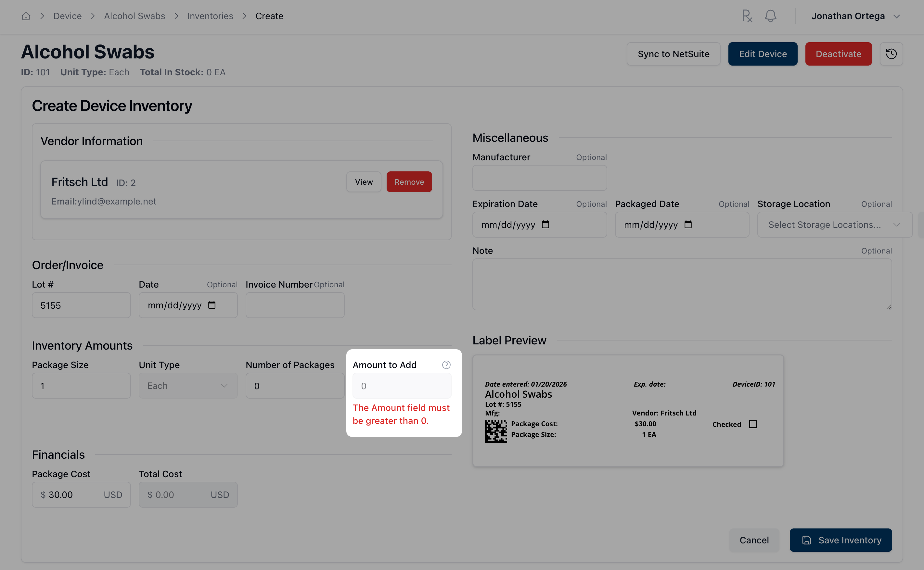Click the prescription Rx icon in top bar
The height and width of the screenshot is (570, 924).
pyautogui.click(x=747, y=16)
